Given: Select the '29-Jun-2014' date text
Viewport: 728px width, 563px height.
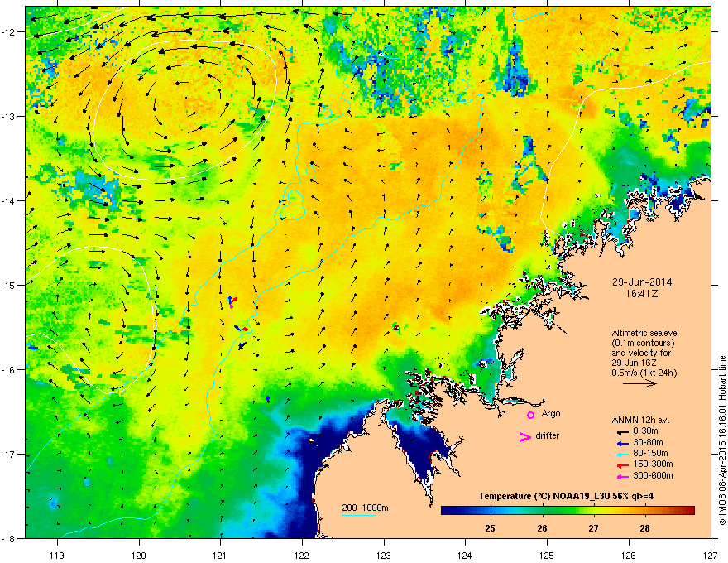Looking at the screenshot, I should (x=642, y=282).
